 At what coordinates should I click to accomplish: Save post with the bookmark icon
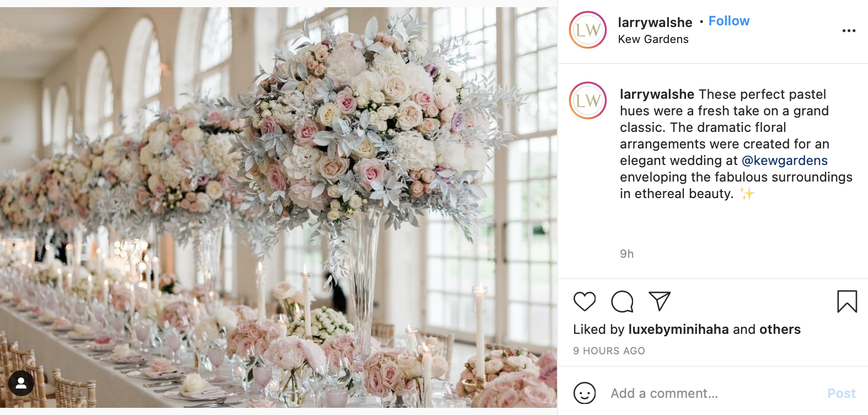(x=847, y=301)
